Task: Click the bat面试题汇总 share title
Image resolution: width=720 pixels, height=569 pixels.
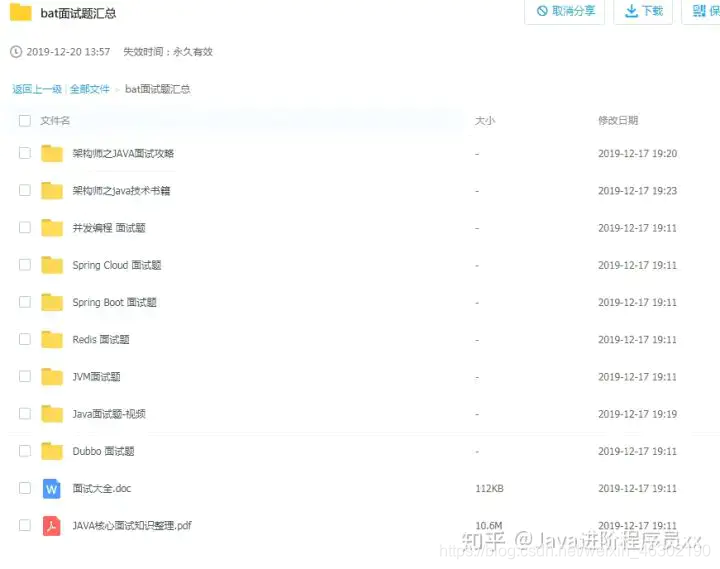Action: [78, 13]
